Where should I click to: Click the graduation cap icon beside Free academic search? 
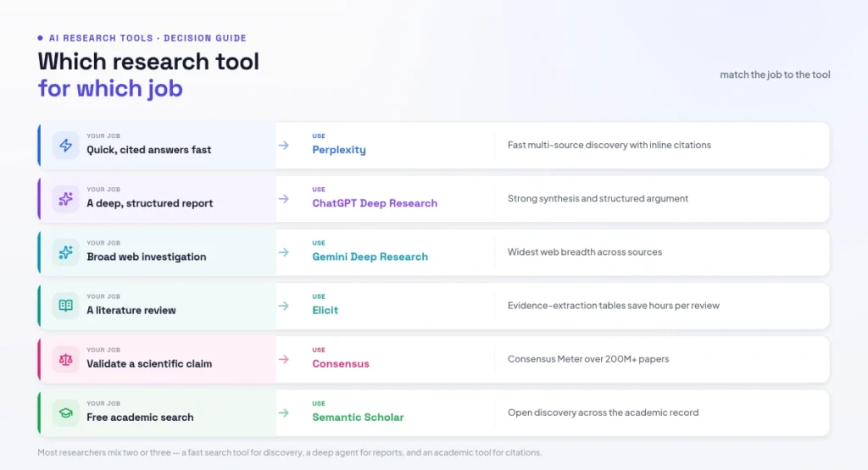(x=66, y=413)
